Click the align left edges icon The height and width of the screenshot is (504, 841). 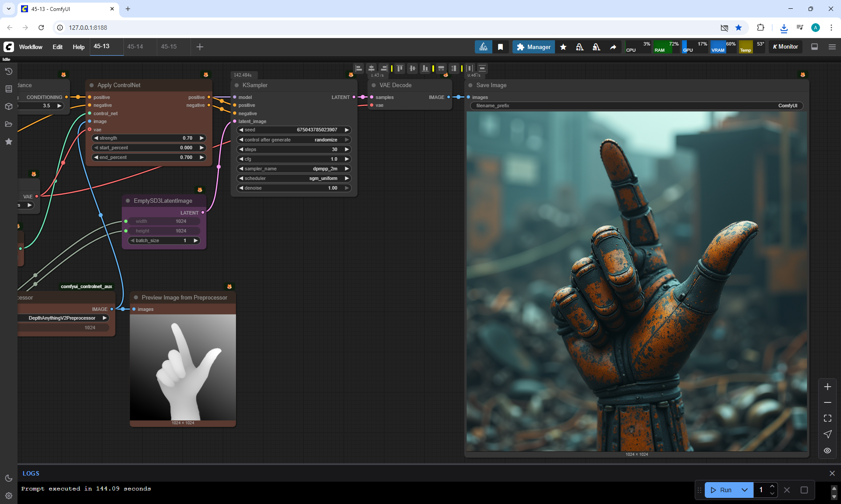point(359,68)
